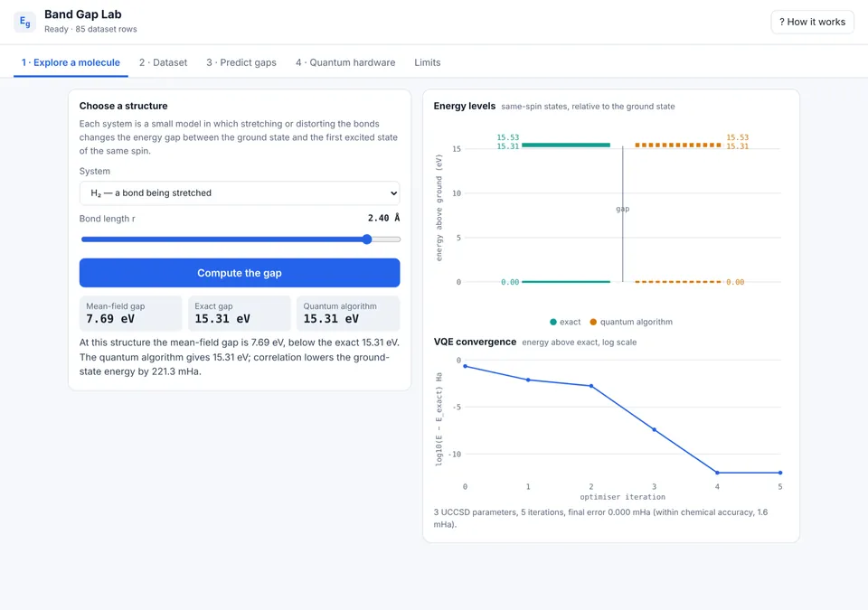The image size is (868, 610).
Task: Click the Band Gap Lab Eg logo icon
Action: [x=25, y=22]
